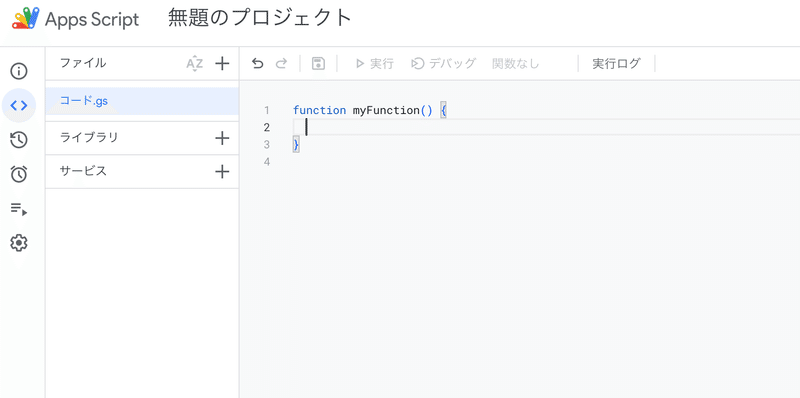Open the project history clock-arrow icon

coord(19,140)
